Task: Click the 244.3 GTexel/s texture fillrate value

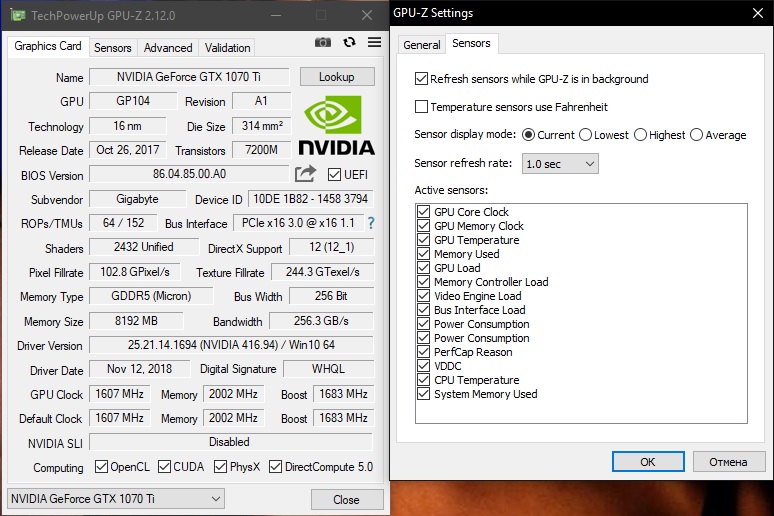Action: tap(323, 272)
